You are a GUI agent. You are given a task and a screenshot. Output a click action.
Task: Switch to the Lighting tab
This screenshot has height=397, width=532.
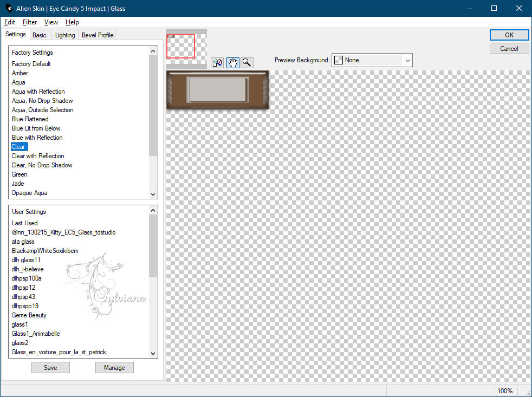pos(65,35)
